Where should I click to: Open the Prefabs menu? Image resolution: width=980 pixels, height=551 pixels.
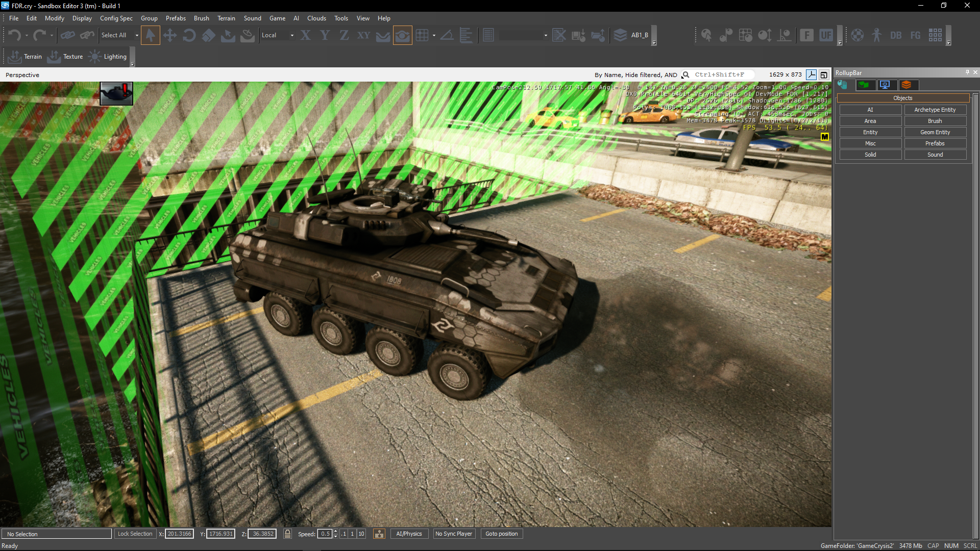[x=176, y=18]
